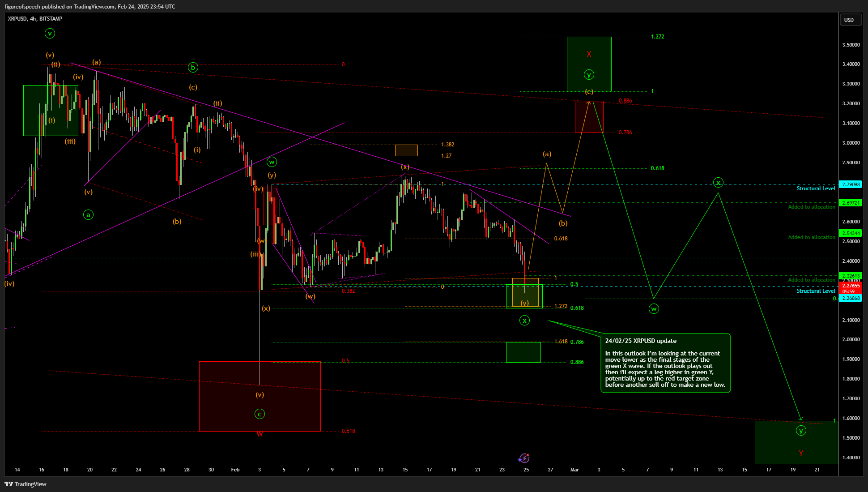
Task: Click the 1.40000 price axis label
Action: point(851,458)
